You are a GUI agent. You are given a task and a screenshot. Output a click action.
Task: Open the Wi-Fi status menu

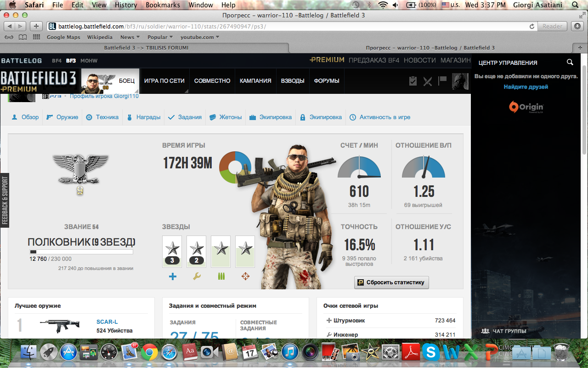[383, 5]
